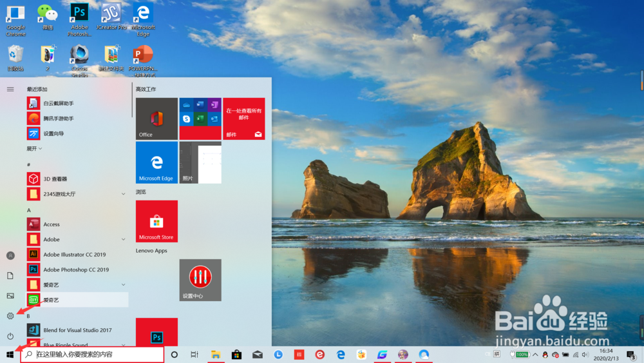Click the Power icon in Start sidebar

10,337
